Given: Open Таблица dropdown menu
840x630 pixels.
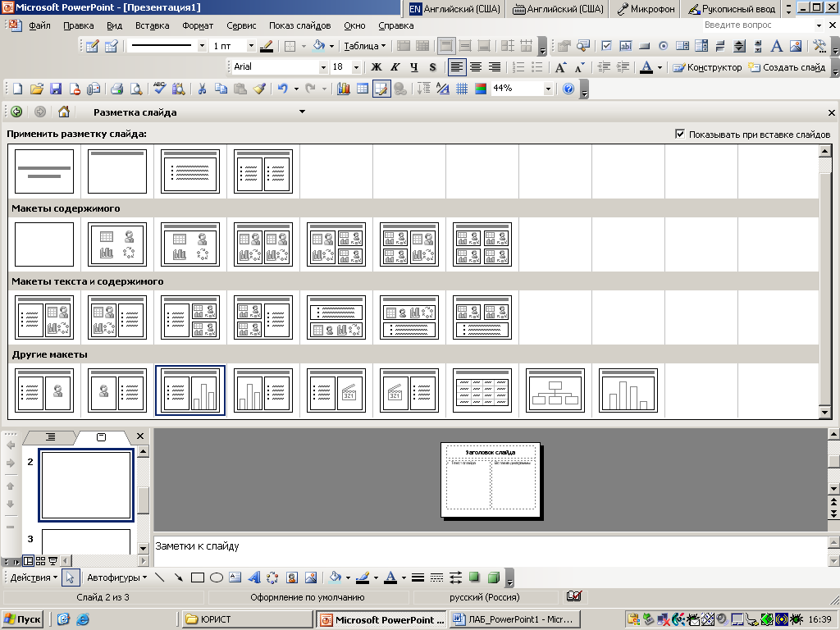Looking at the screenshot, I should (364, 46).
